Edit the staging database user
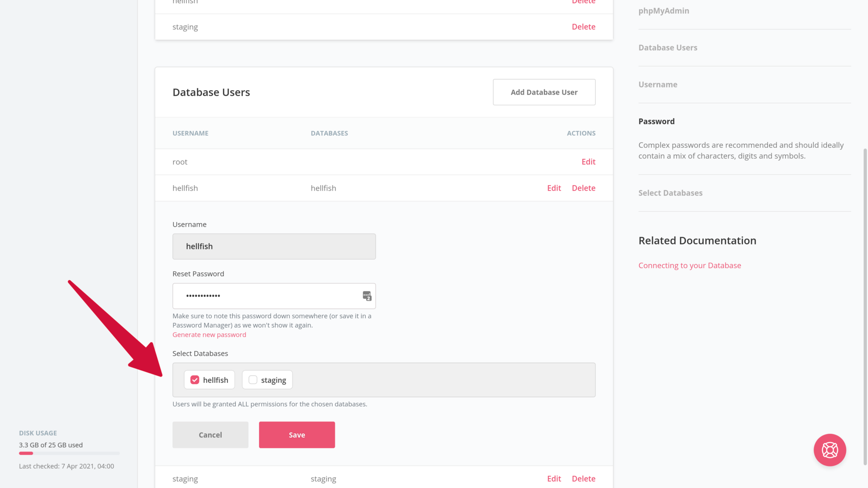 [x=554, y=478]
